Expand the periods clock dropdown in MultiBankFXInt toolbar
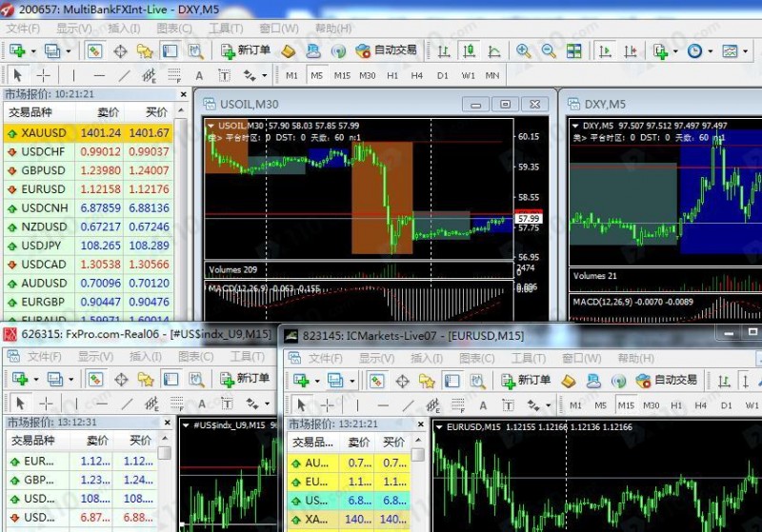Screen dimensions: 762x532 tap(698, 50)
